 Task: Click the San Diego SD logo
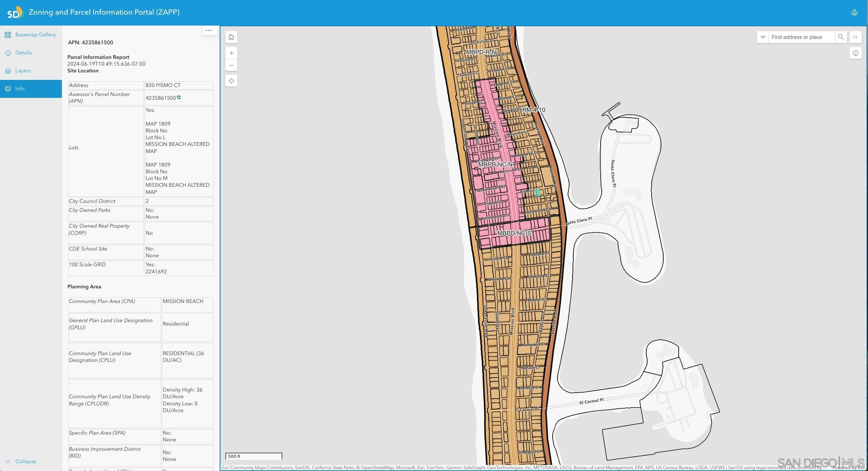15,13
